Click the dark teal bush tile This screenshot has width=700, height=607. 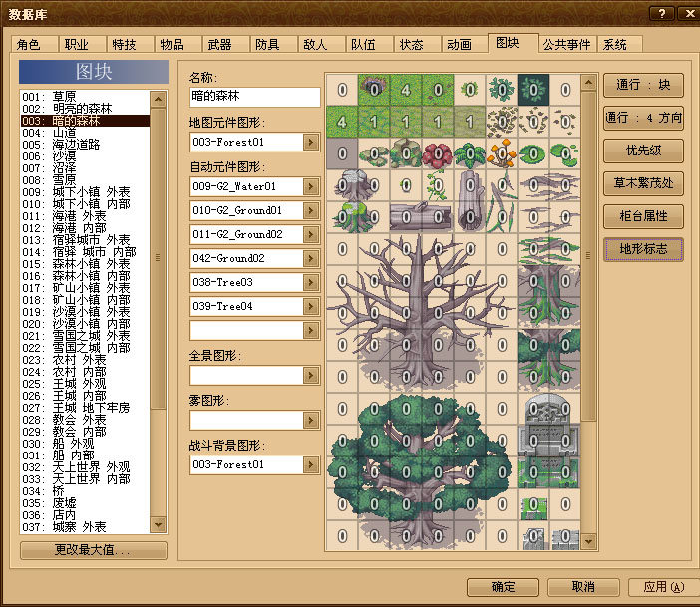point(533,90)
